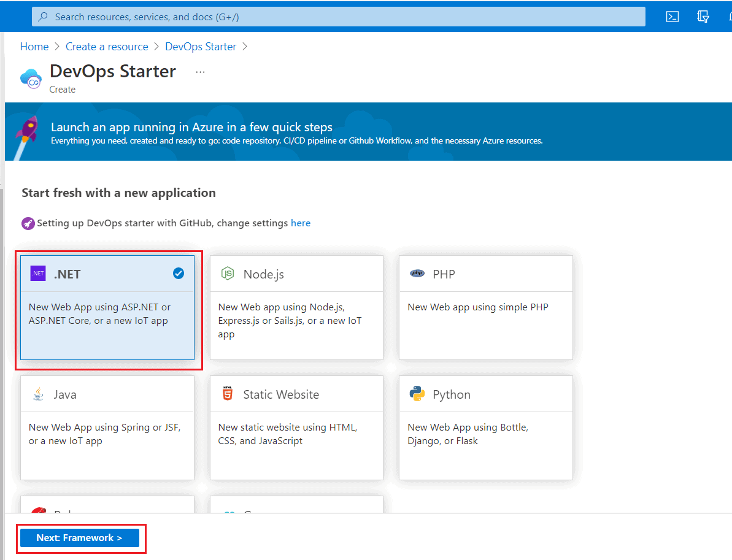This screenshot has height=560, width=732.
Task: Click the Python logo icon
Action: click(417, 394)
